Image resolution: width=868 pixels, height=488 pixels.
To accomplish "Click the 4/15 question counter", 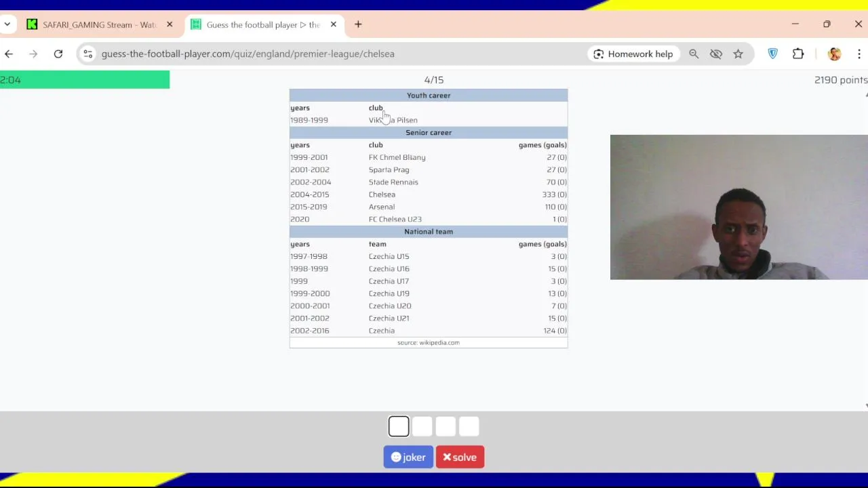I will (434, 80).
